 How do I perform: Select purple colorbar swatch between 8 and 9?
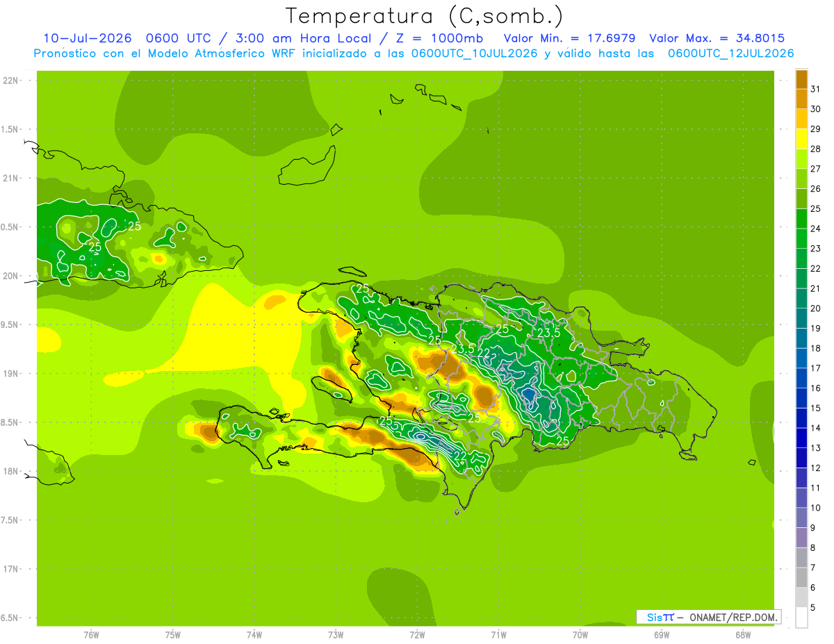tap(801, 538)
